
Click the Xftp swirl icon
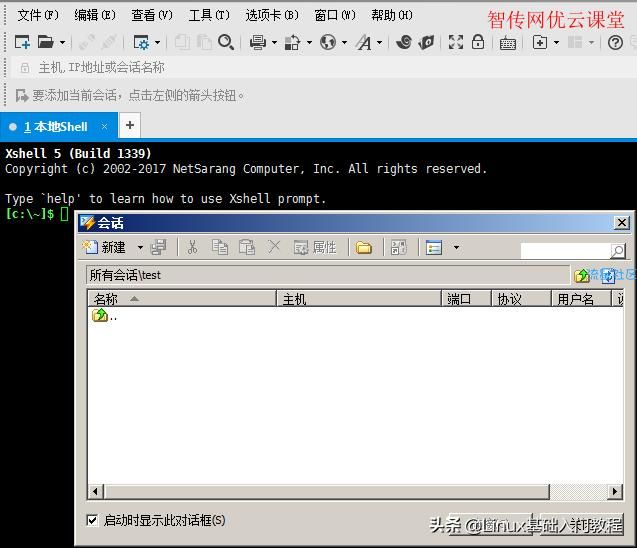(x=403, y=42)
